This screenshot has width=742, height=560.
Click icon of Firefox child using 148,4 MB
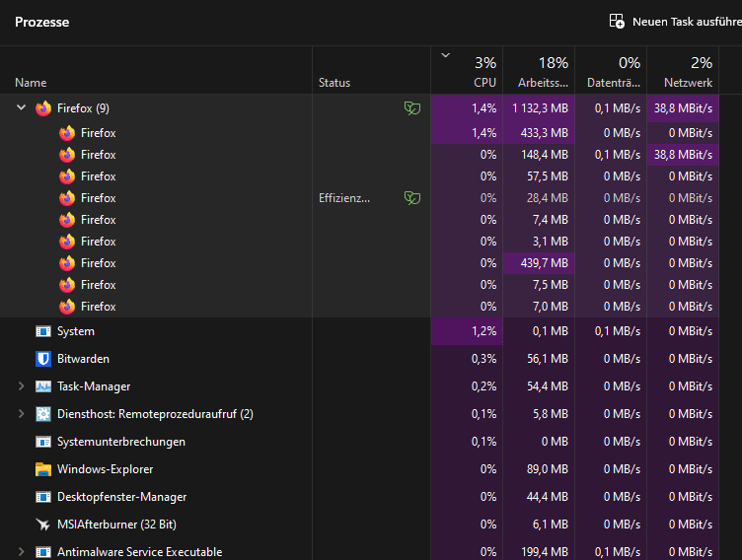point(67,155)
